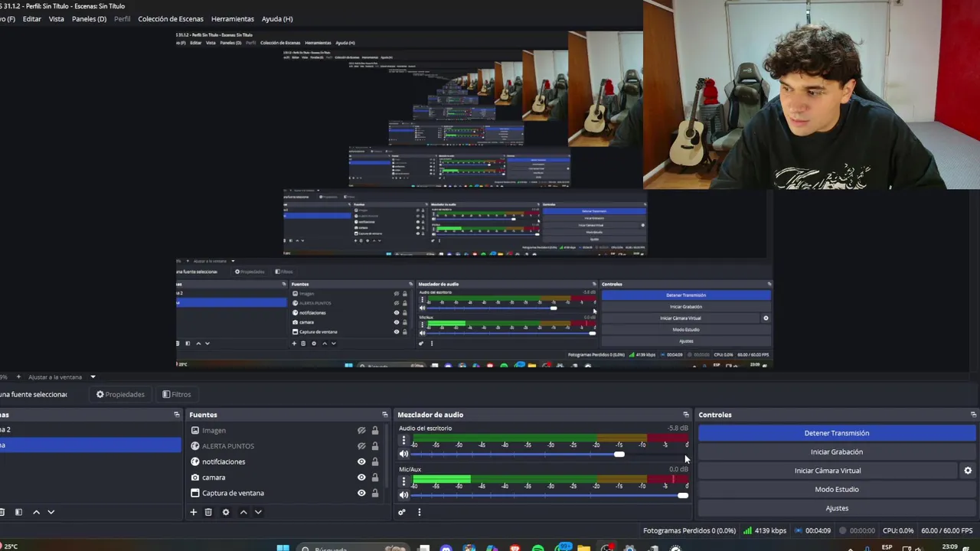Move the selected source up
The width and height of the screenshot is (980, 551).
click(x=243, y=512)
